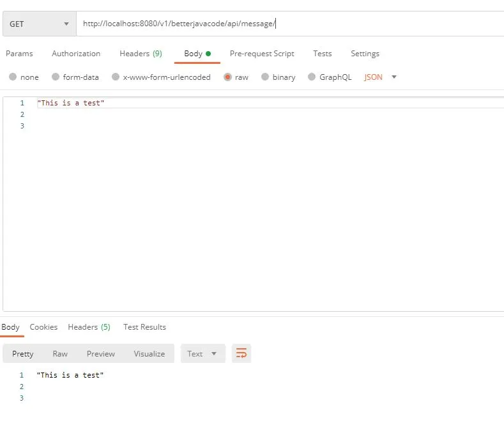The image size is (504, 430).
Task: Click the request URL input field
Action: coord(287,24)
